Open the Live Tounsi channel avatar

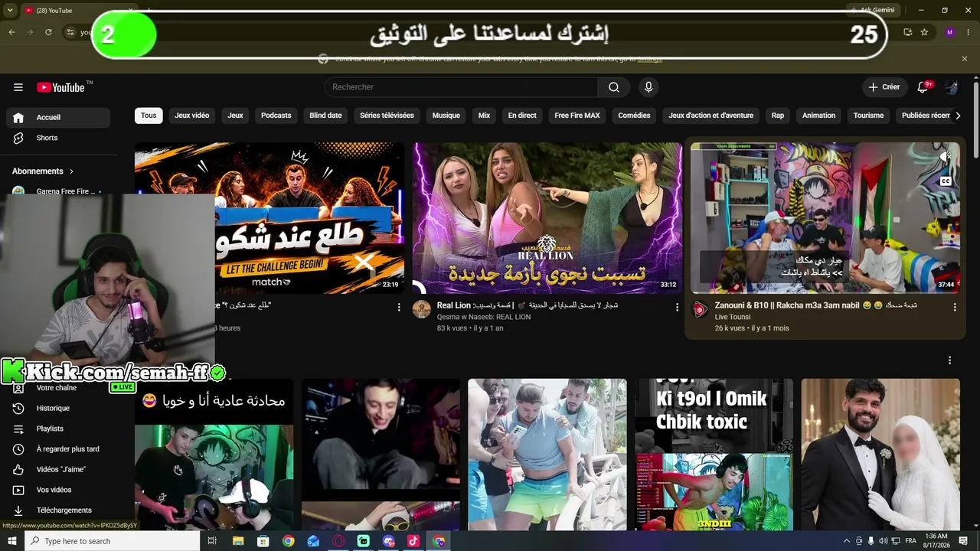[700, 309]
